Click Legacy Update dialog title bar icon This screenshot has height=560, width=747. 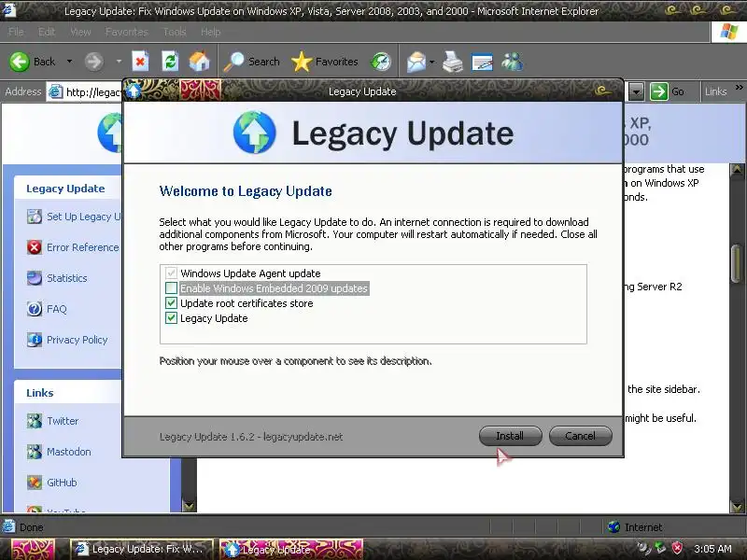134,91
